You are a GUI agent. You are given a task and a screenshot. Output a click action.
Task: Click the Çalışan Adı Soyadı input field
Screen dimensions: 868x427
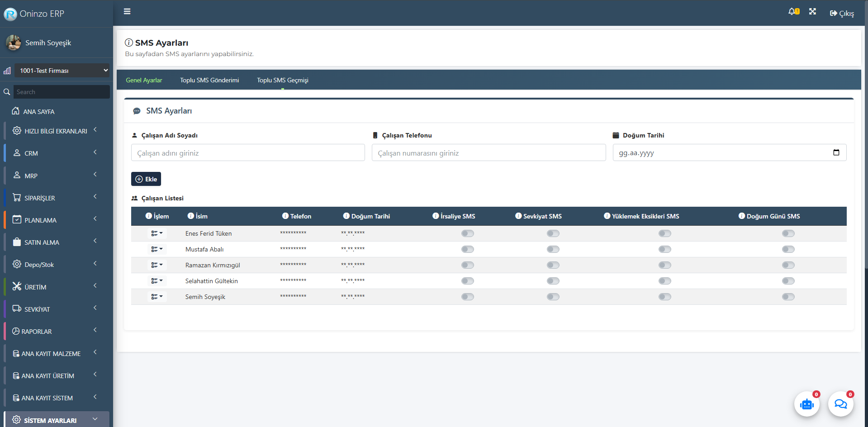click(x=248, y=153)
